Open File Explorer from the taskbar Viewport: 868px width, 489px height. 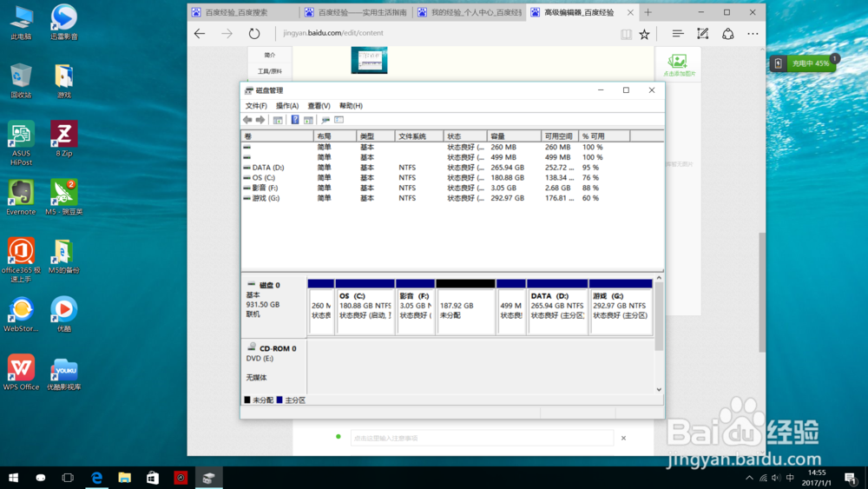click(x=124, y=478)
